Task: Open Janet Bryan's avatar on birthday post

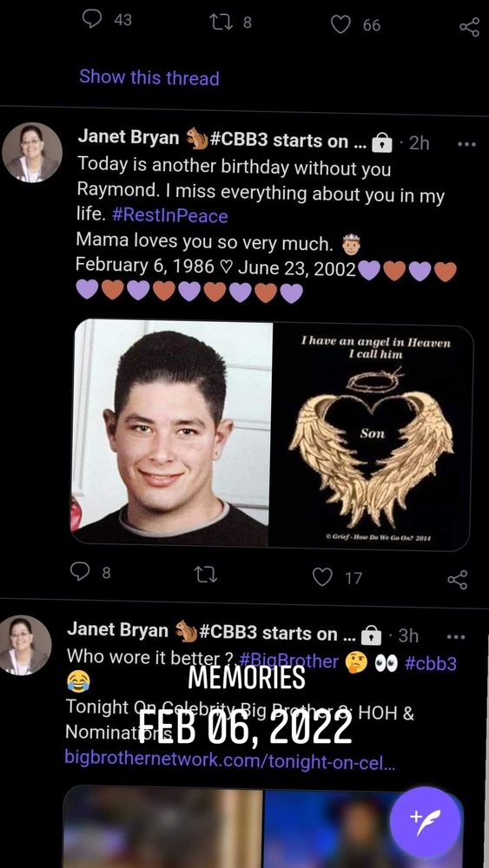Action: click(x=32, y=152)
